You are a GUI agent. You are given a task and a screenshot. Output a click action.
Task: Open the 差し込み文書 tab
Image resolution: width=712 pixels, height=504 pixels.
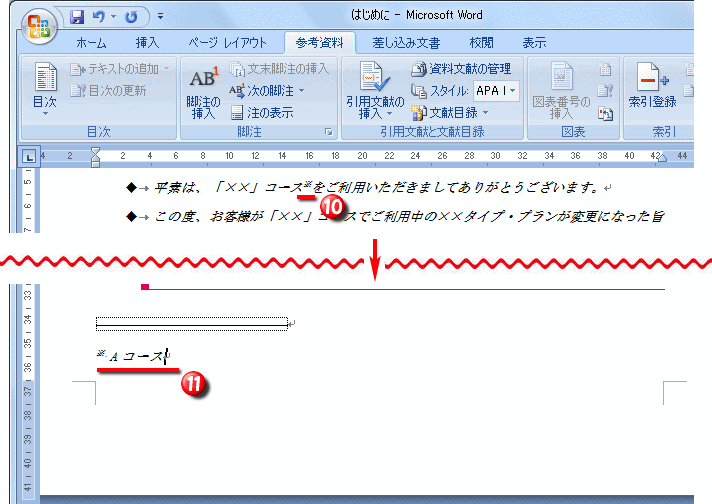coord(406,43)
